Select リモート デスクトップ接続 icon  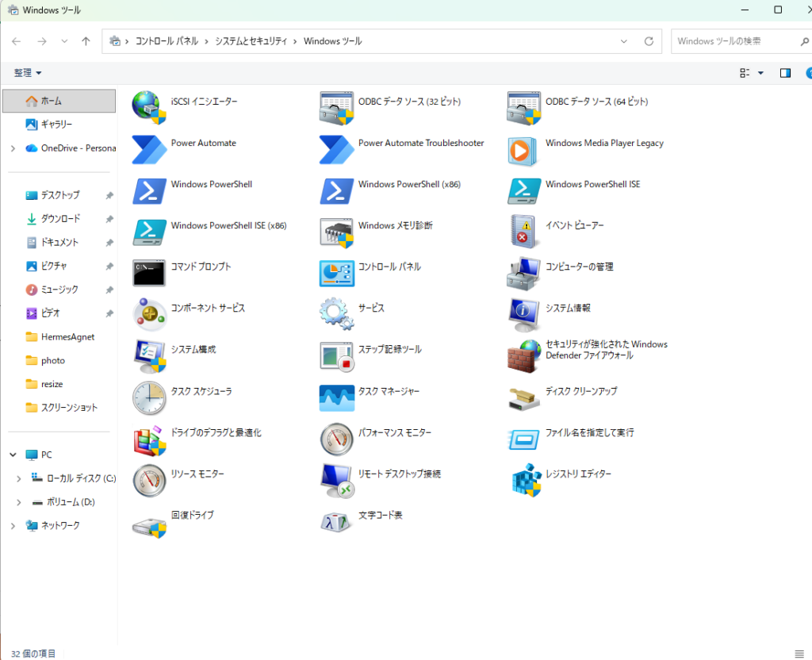coord(336,481)
